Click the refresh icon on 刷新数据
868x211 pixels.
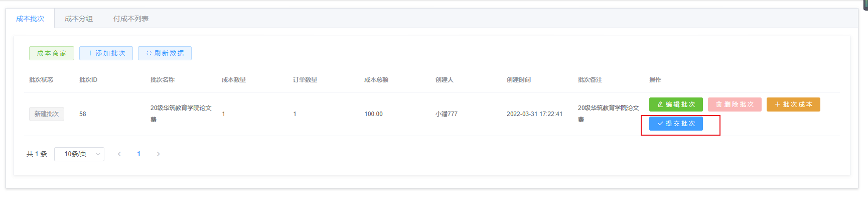(x=149, y=53)
